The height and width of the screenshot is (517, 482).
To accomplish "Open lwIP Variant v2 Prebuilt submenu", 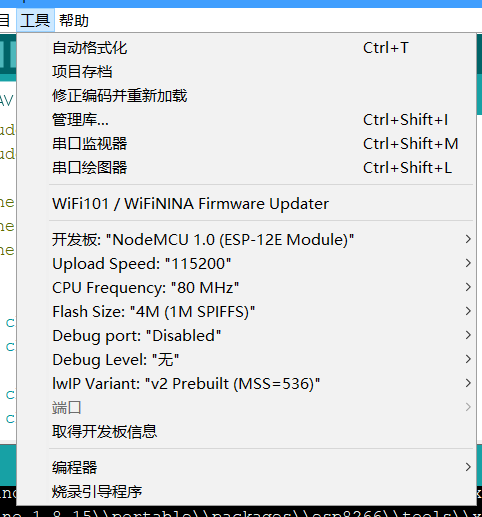I will pyautogui.click(x=246, y=384).
